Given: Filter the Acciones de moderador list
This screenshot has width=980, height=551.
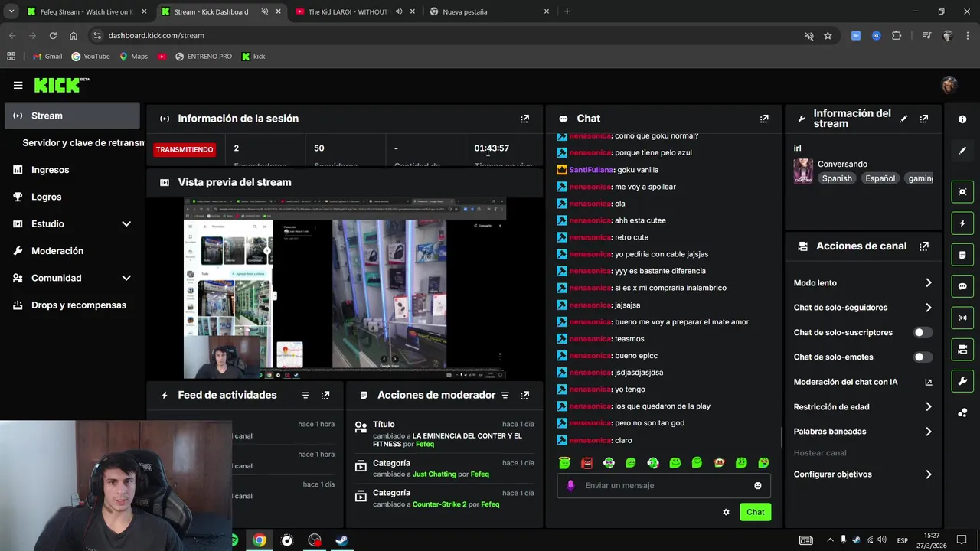Looking at the screenshot, I should (x=505, y=395).
